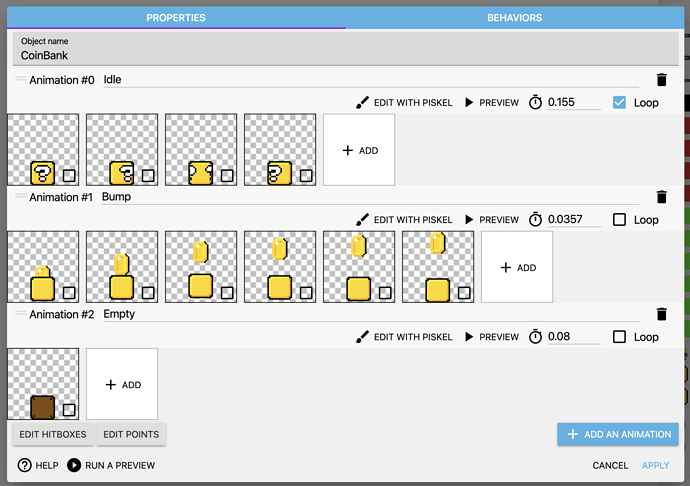The image size is (690, 486).
Task: Click the stopwatch icon for Empty animation
Action: 535,336
